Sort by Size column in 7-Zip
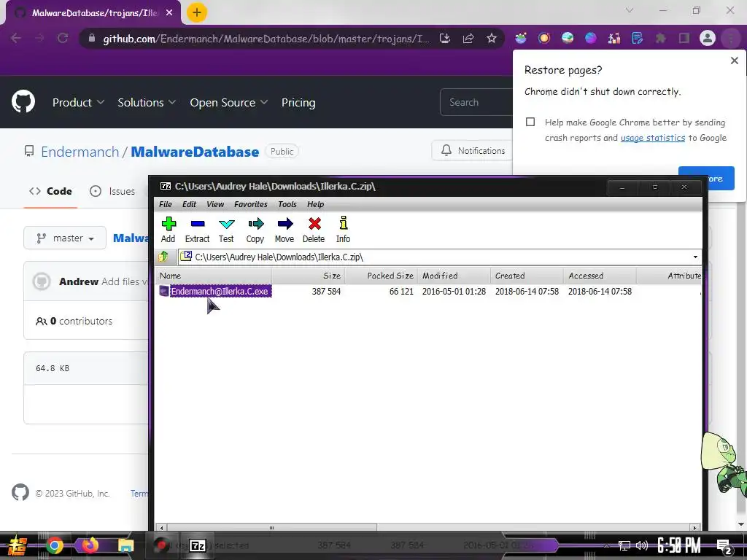The height and width of the screenshot is (560, 747). click(308, 276)
